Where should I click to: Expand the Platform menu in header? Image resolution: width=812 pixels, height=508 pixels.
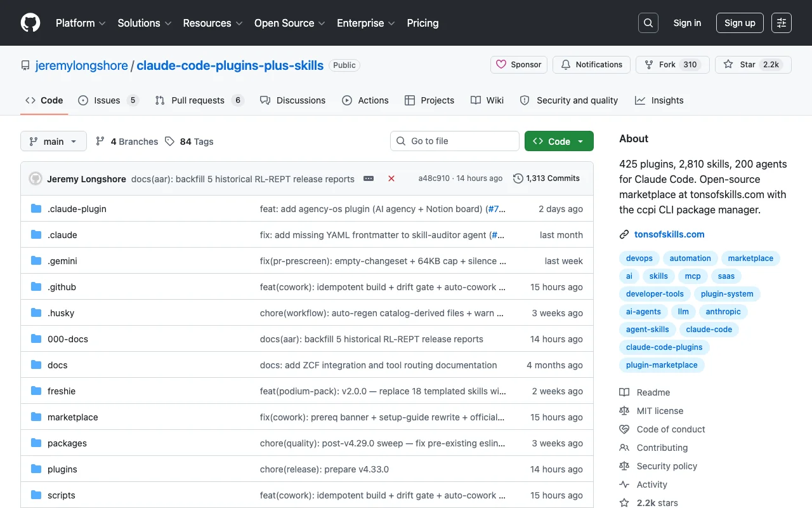click(81, 23)
